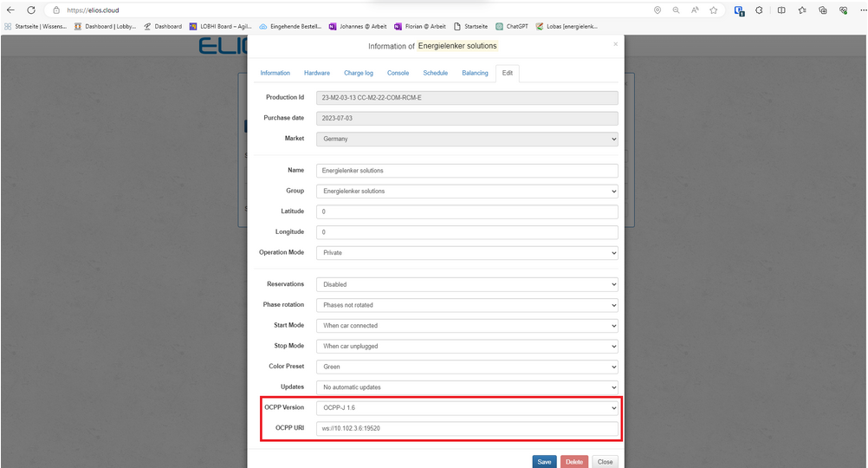Viewport: 868px width, 468px height.
Task: Open the LOBHI Board bookmark
Action: [x=219, y=26]
